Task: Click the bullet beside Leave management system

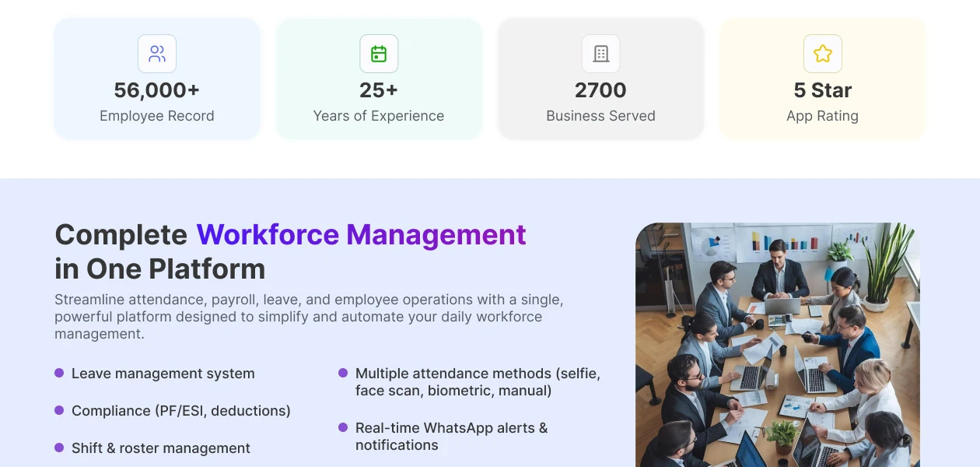Action: tap(59, 374)
